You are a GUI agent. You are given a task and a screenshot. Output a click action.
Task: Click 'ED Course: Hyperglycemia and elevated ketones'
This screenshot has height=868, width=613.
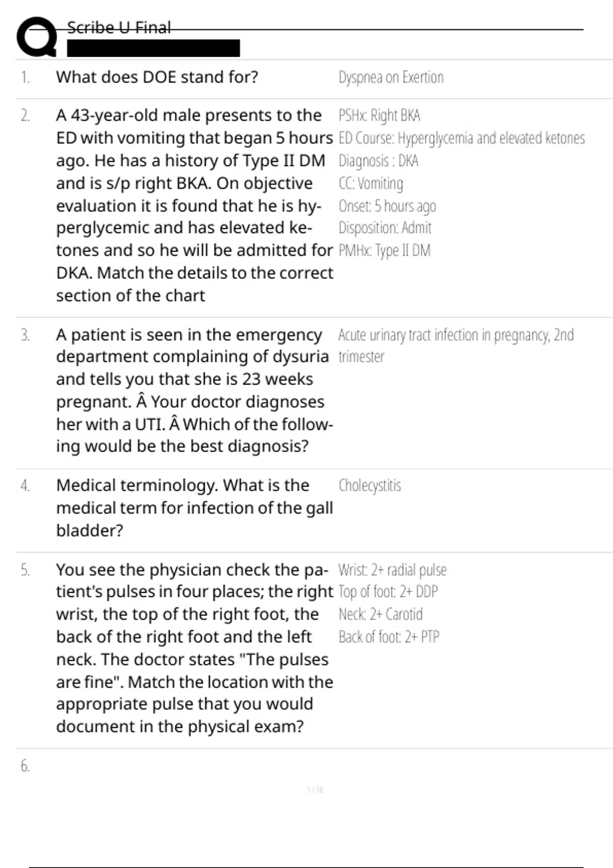point(461,138)
